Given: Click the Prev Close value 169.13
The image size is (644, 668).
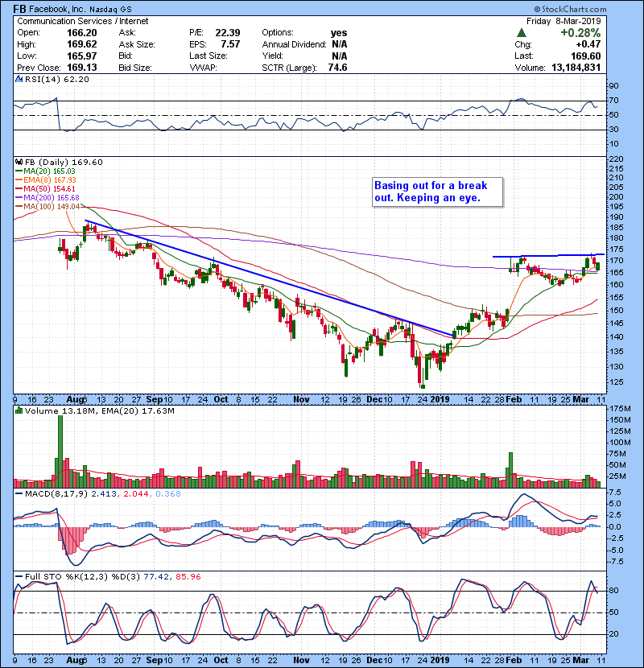Looking at the screenshot, I should (82, 68).
